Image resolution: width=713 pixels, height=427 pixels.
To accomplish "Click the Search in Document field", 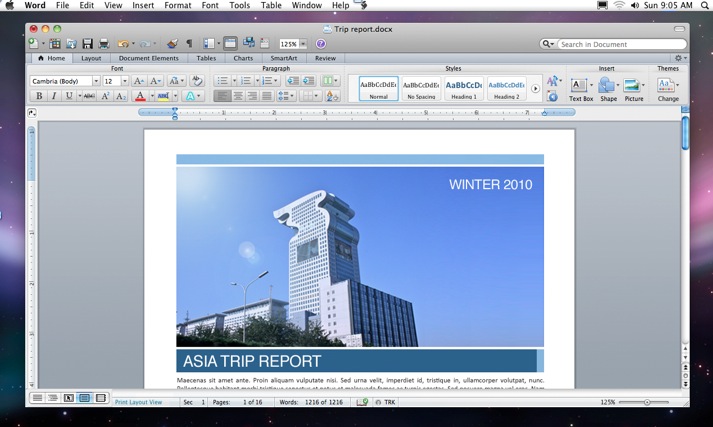I will pyautogui.click(x=620, y=44).
